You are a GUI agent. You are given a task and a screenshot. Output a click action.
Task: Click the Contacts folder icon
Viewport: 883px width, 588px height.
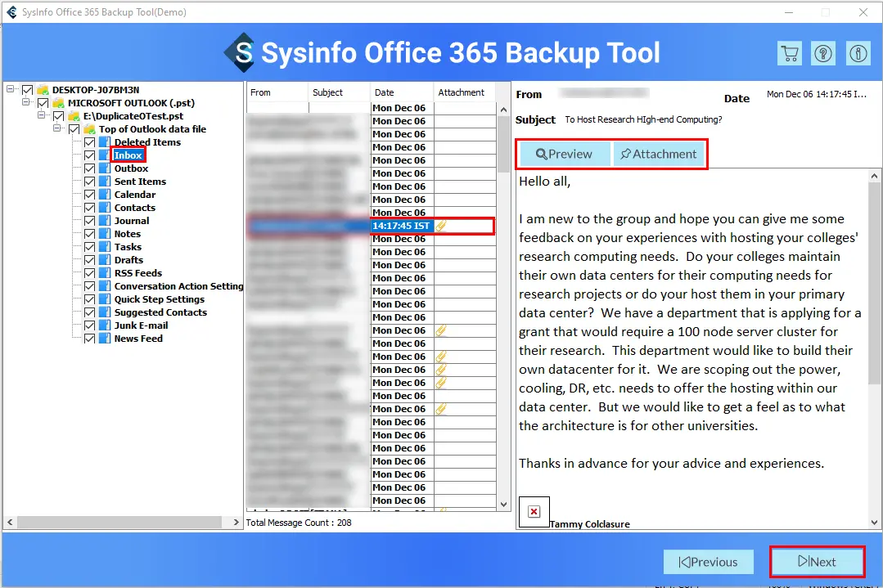point(105,207)
